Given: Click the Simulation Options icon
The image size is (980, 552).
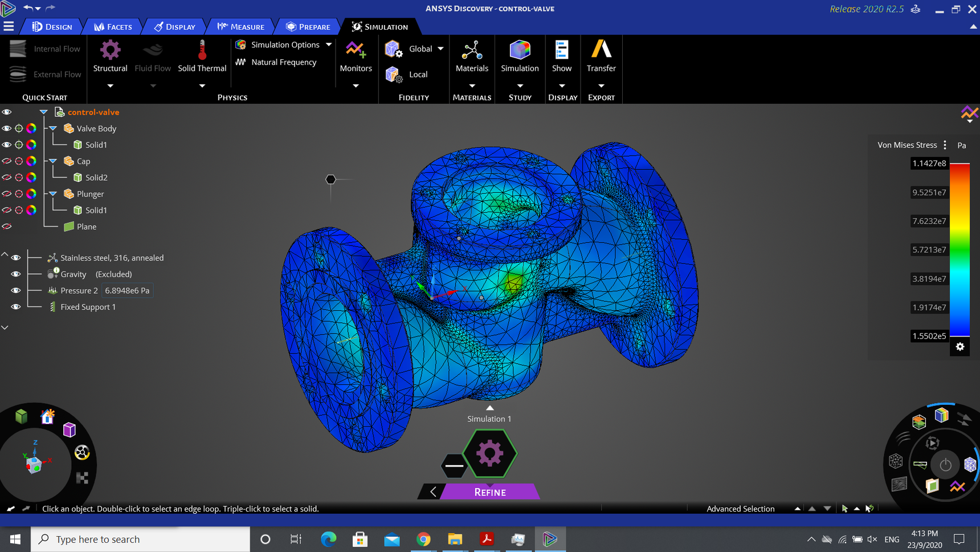Looking at the screenshot, I should coord(240,44).
